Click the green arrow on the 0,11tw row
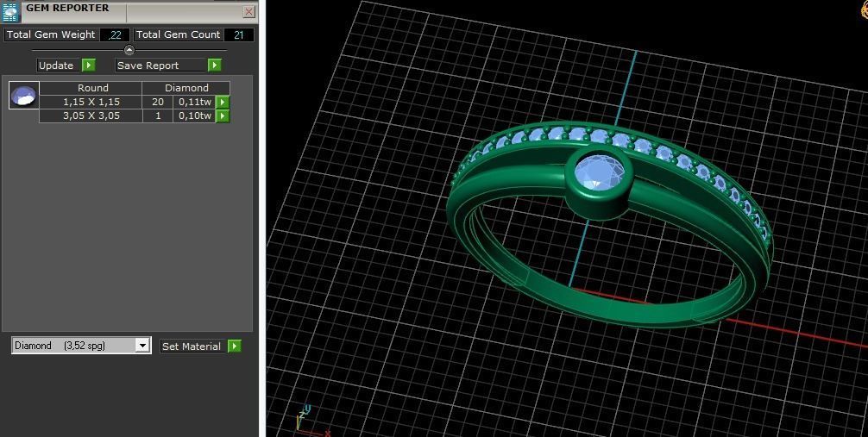The width and height of the screenshot is (868, 437). click(x=223, y=102)
